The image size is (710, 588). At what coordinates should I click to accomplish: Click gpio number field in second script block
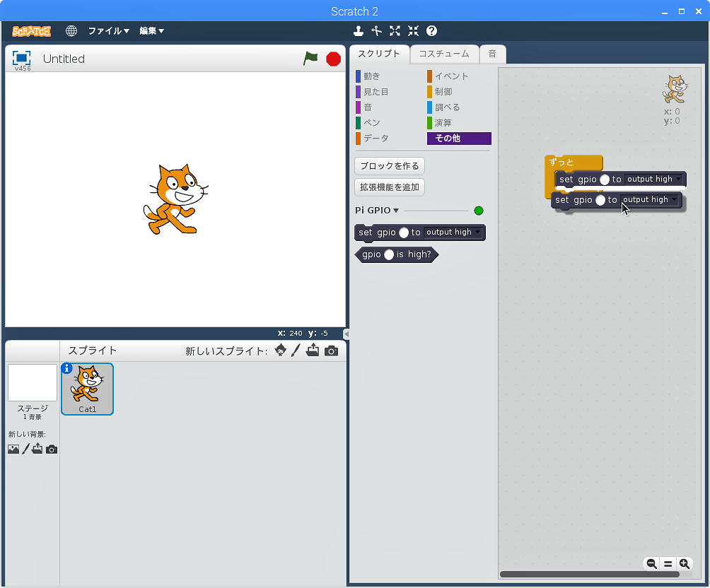tap(600, 200)
